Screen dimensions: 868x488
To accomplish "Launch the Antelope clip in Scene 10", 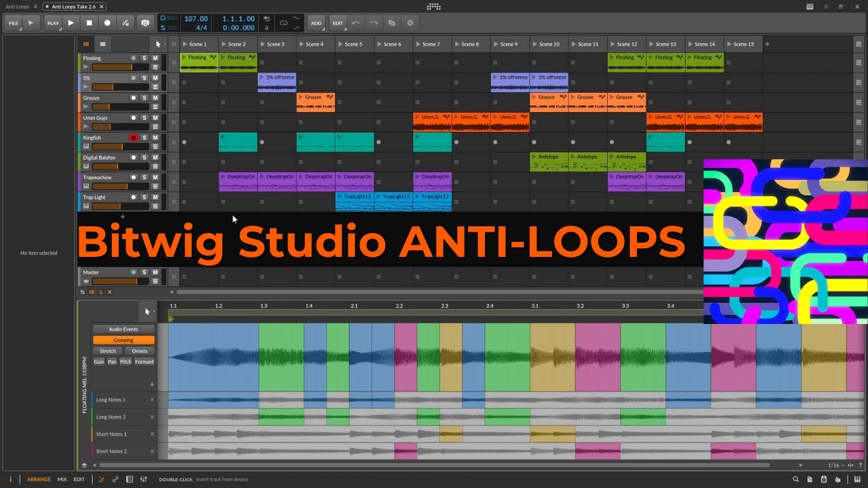I will click(534, 157).
